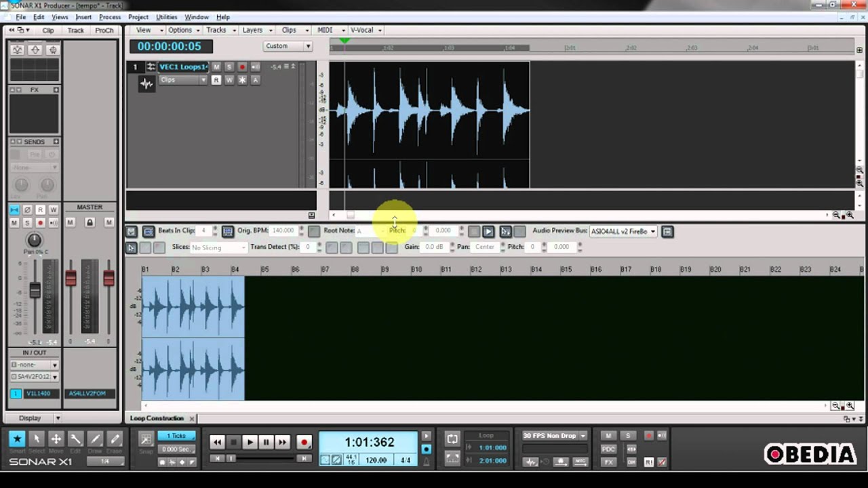This screenshot has height=488, width=868.
Task: Click the Beats In Clip value field
Action: point(204,231)
